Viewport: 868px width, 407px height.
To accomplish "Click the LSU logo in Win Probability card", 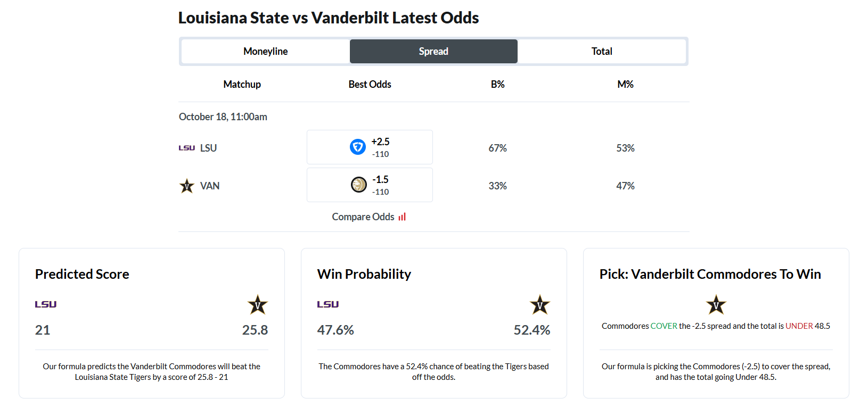I will [x=328, y=304].
